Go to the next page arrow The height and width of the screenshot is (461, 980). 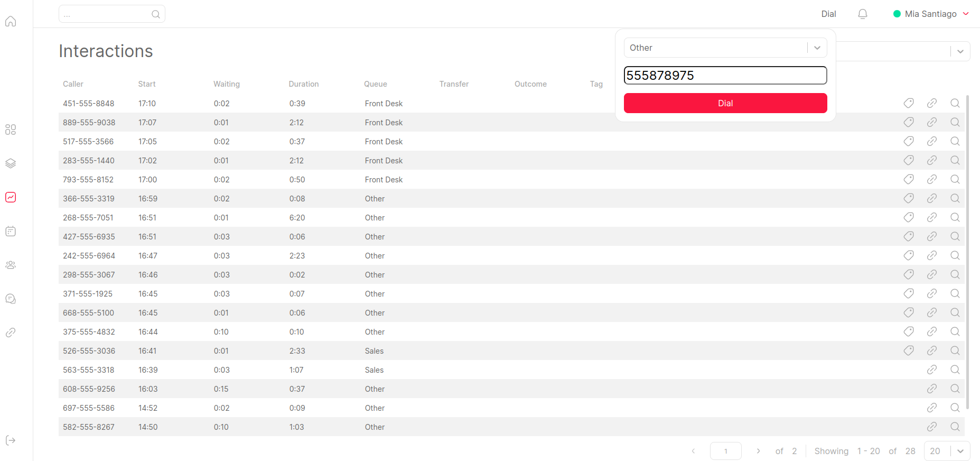tap(758, 451)
